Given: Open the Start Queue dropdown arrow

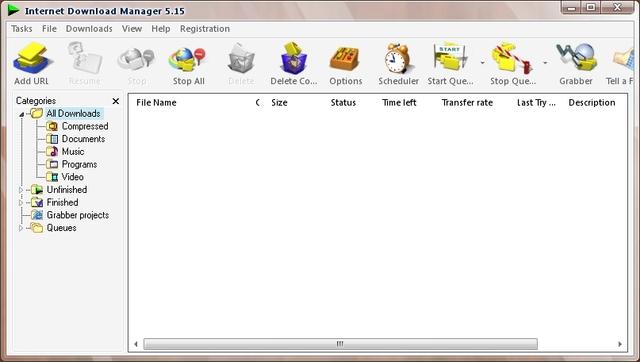Looking at the screenshot, I should 482,63.
